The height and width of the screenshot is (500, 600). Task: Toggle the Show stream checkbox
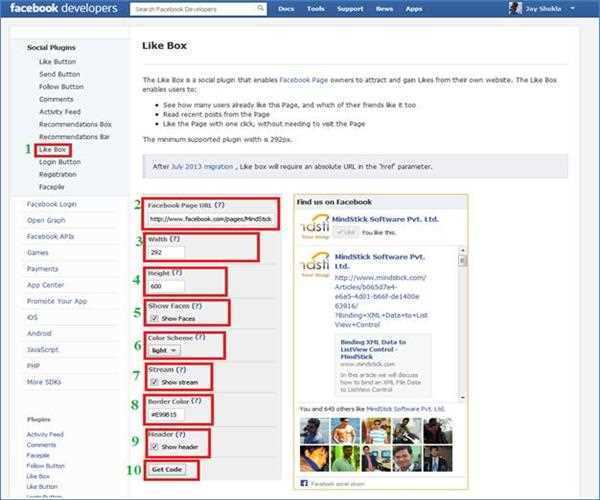click(154, 382)
